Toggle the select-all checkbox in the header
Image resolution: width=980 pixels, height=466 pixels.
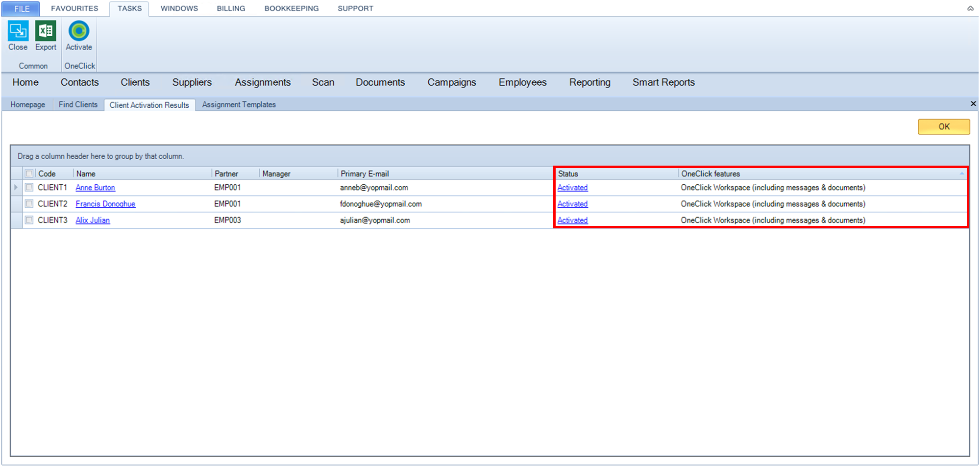[29, 173]
